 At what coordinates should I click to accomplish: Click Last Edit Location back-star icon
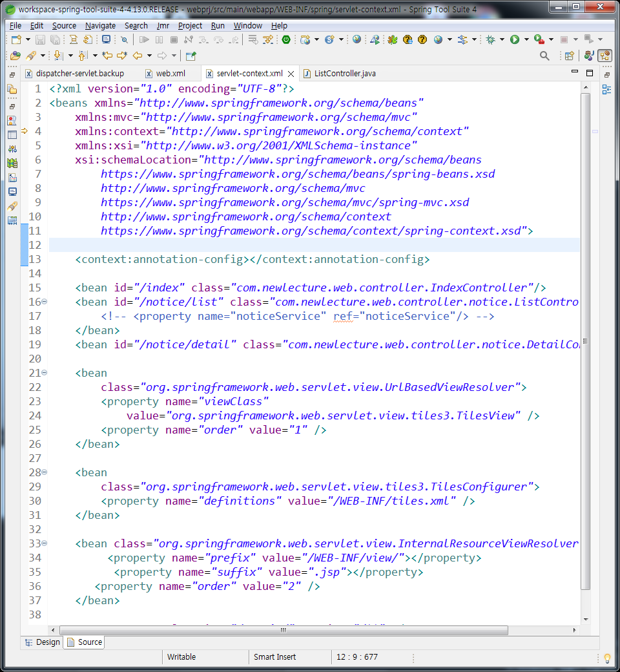[107, 56]
